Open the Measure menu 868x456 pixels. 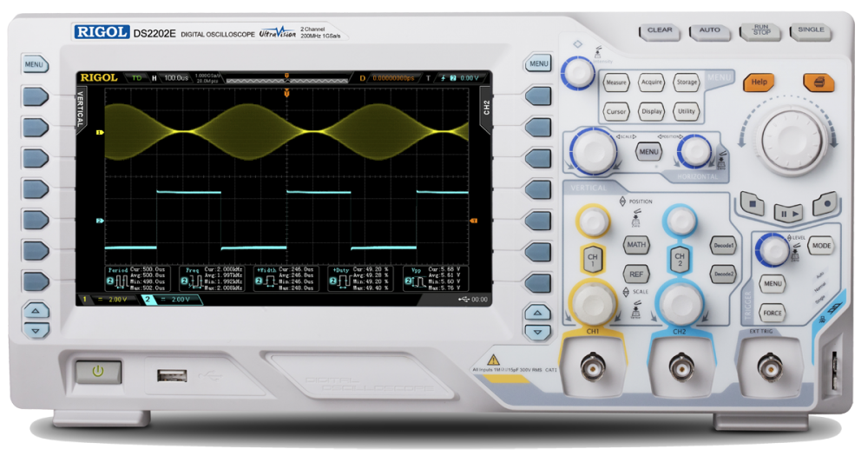(616, 83)
